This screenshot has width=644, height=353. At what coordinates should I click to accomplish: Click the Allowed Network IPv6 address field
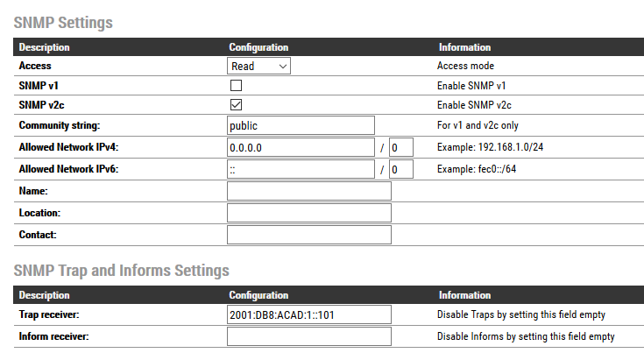click(301, 169)
